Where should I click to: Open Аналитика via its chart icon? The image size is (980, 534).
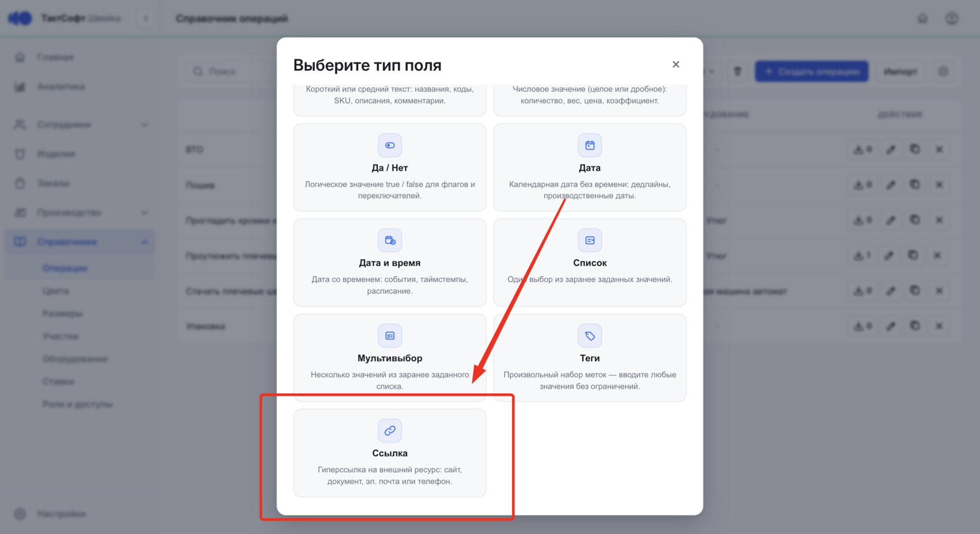pyautogui.click(x=20, y=87)
